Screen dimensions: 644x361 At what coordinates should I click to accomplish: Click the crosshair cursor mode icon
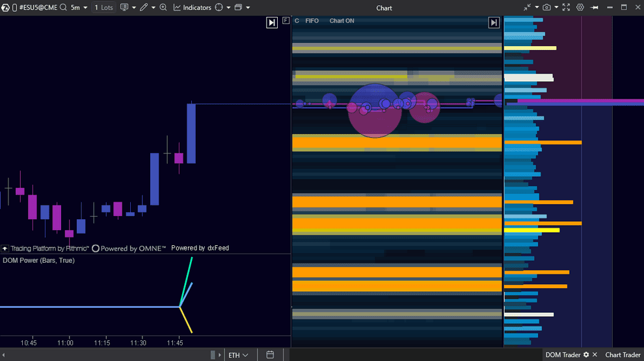219,8
